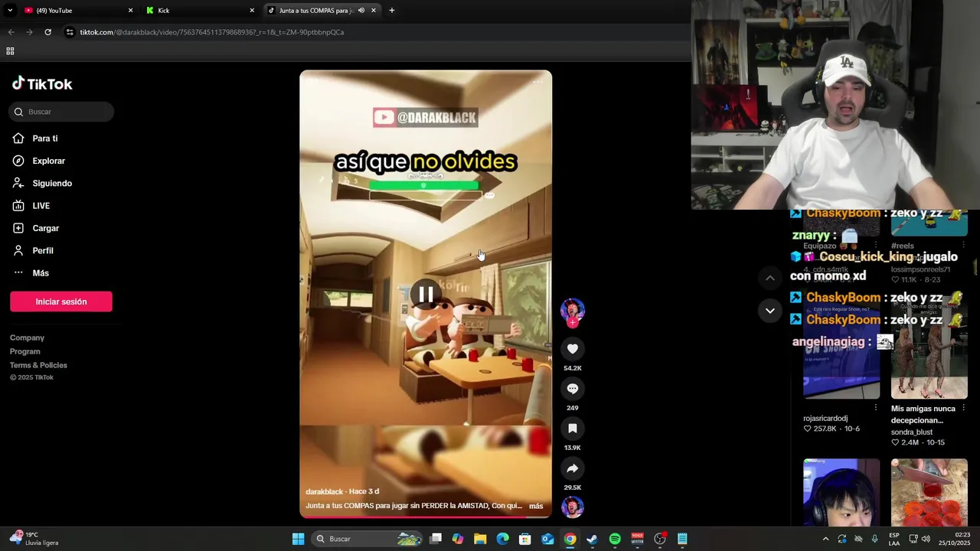The width and height of the screenshot is (980, 551).
Task: Click the darakblack username in caption
Action: point(325,491)
